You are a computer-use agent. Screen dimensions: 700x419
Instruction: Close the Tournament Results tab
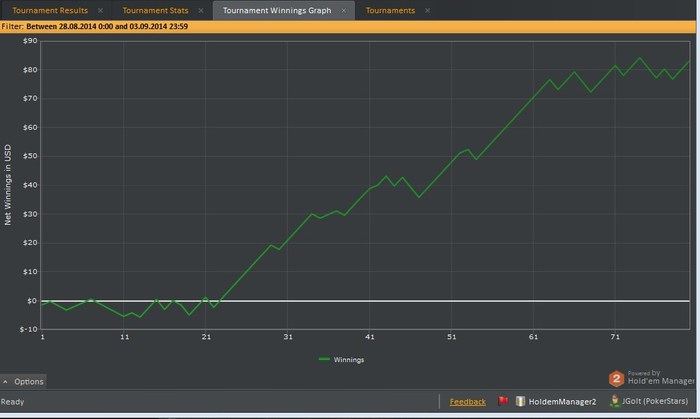[100, 10]
